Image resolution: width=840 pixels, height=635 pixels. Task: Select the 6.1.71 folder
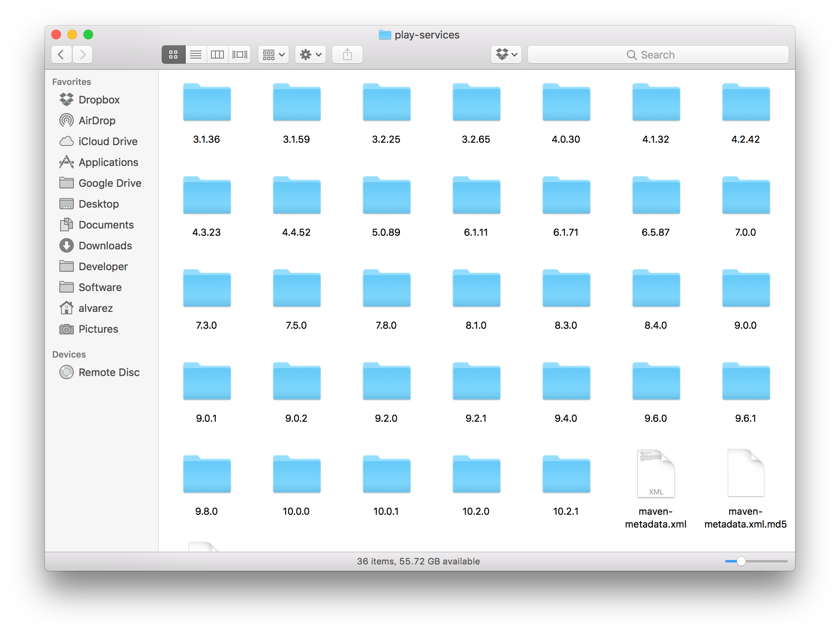point(566,195)
